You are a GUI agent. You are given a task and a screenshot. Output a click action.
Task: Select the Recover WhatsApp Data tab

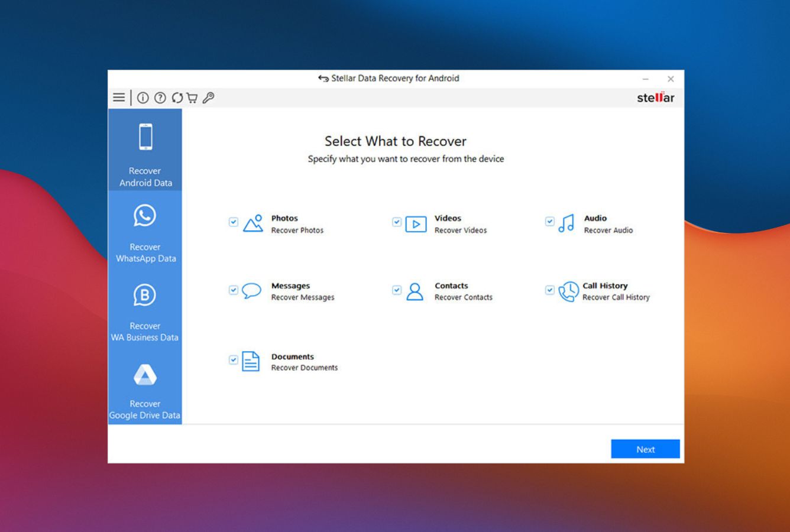pos(145,231)
